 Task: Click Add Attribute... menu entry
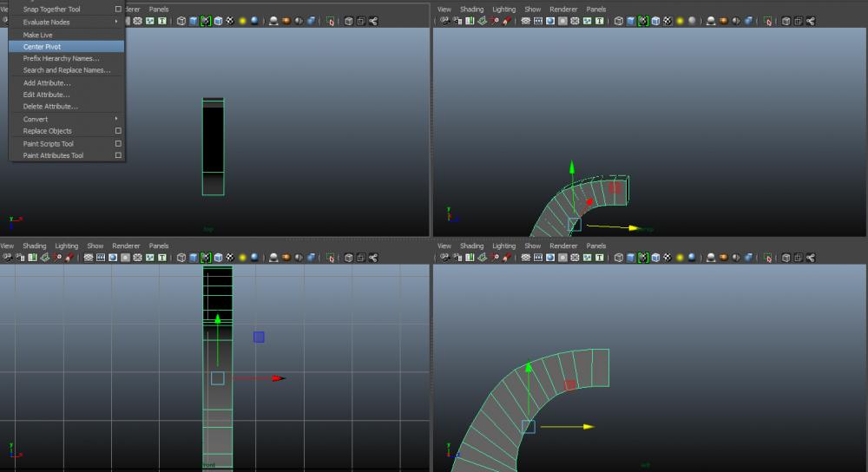tap(47, 82)
